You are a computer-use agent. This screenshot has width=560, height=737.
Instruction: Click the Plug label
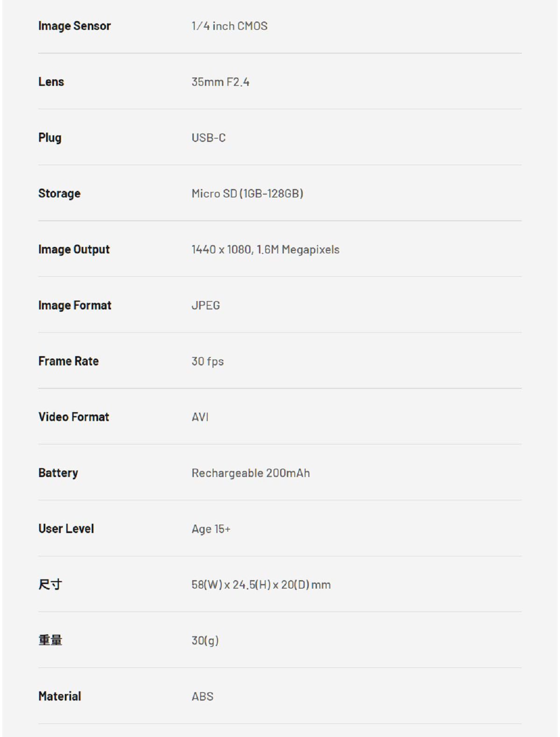[x=49, y=138]
